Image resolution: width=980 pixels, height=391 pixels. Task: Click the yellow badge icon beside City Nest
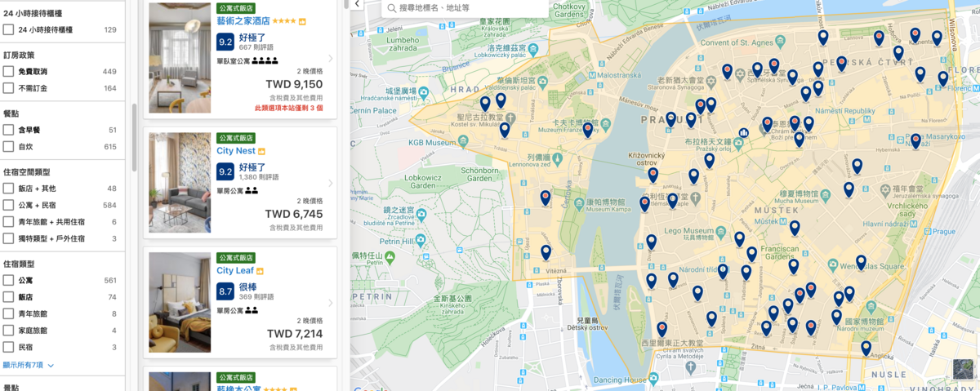(x=262, y=152)
